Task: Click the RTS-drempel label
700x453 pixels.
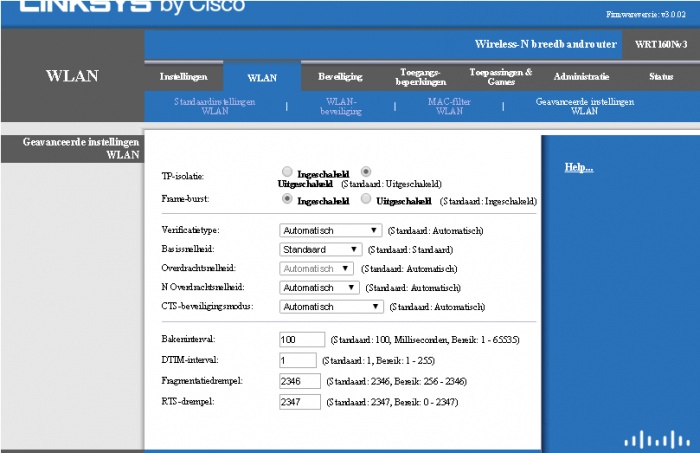Action: (x=188, y=401)
